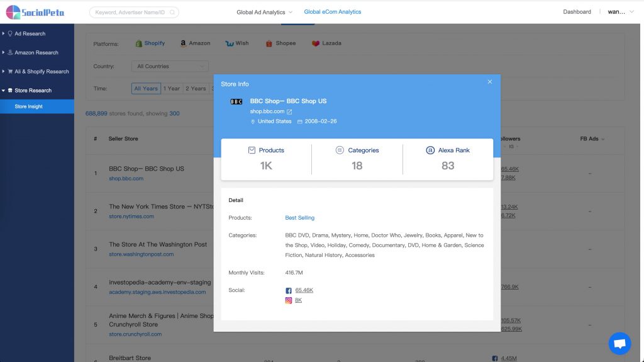The image size is (644, 362).
Task: Click external link icon next to shop.bbc.com
Action: point(289,112)
